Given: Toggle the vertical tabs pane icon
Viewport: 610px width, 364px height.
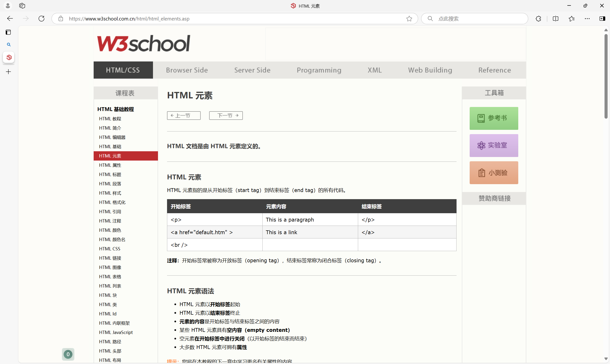Looking at the screenshot, I should pos(8,32).
